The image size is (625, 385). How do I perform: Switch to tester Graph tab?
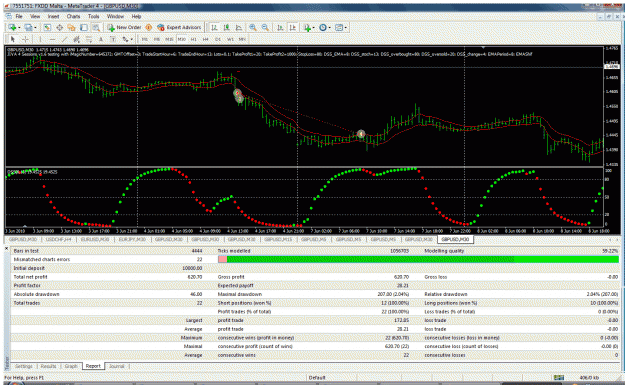coord(71,366)
